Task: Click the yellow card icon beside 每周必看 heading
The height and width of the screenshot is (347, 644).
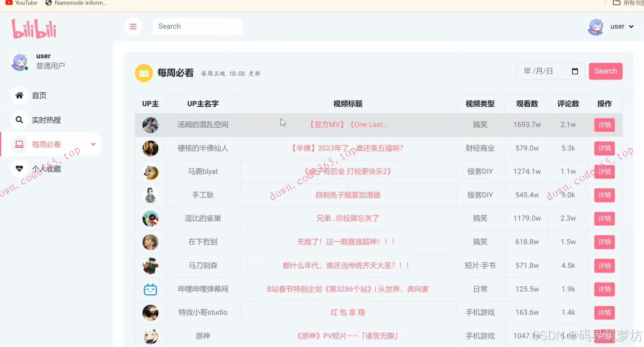Action: 144,73
